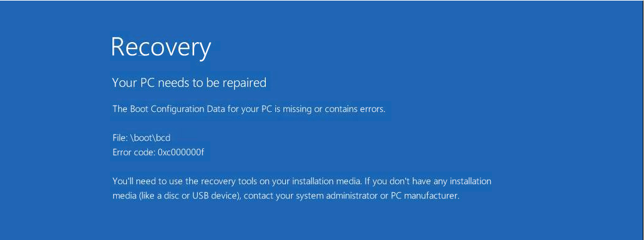Click the words "USB device"

[214, 196]
